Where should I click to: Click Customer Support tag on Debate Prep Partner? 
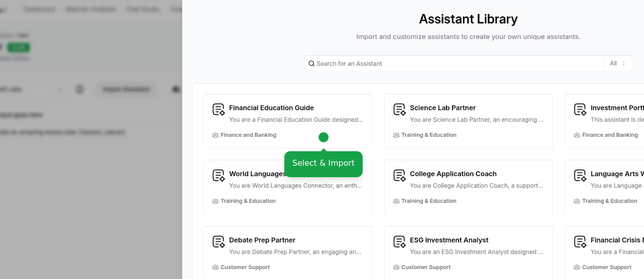(x=245, y=268)
